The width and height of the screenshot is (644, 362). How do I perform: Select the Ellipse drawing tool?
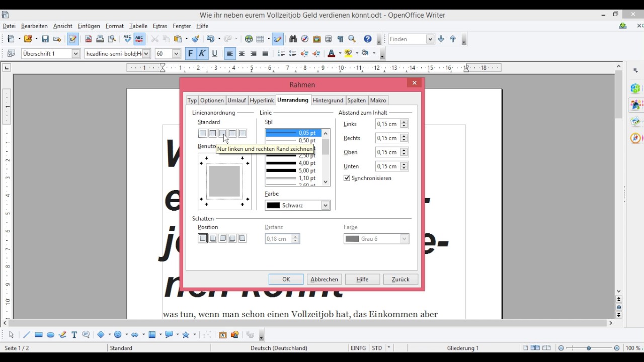click(x=50, y=334)
